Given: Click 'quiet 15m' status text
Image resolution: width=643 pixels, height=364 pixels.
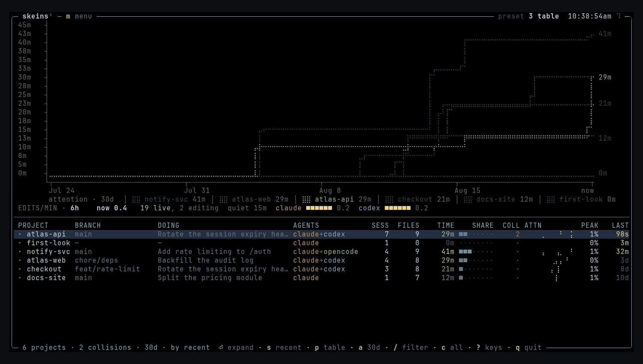Looking at the screenshot, I should coord(247,208).
